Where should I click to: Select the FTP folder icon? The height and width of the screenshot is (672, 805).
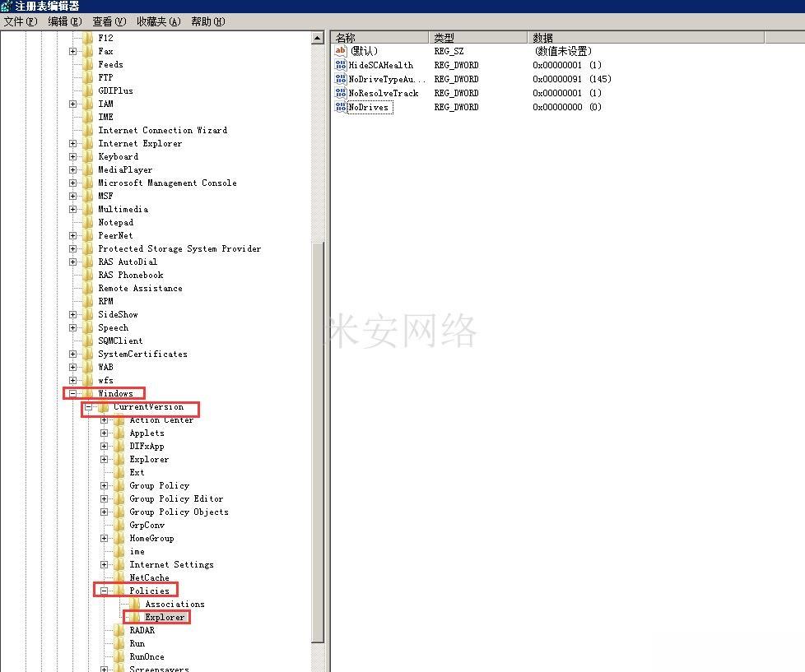click(x=88, y=77)
